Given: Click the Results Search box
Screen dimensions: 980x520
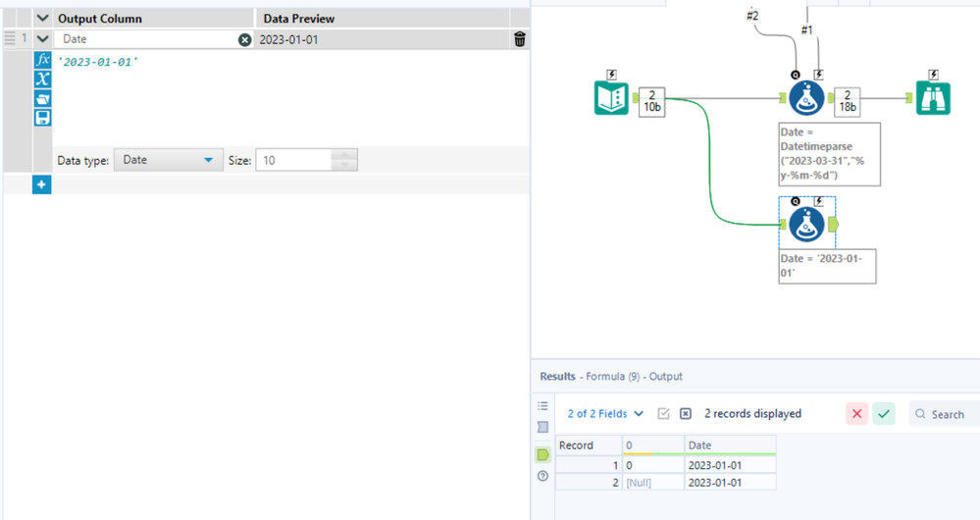Looking at the screenshot, I should tap(944, 414).
